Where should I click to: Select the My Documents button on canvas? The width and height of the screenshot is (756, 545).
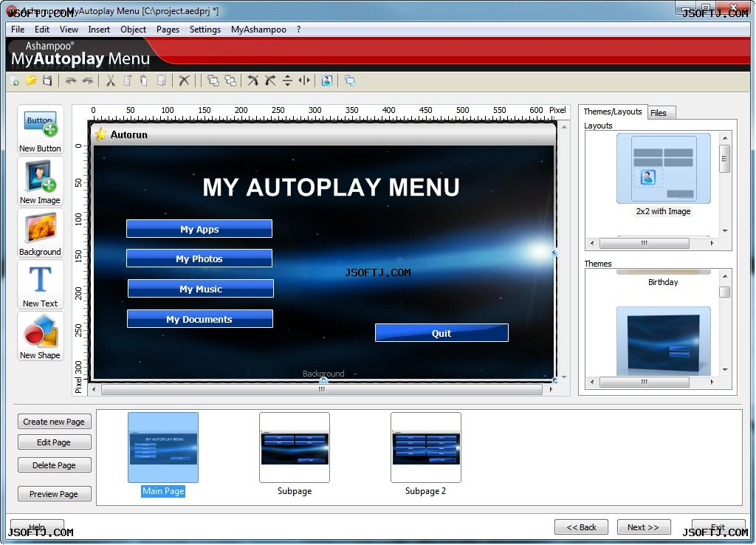[x=199, y=319]
